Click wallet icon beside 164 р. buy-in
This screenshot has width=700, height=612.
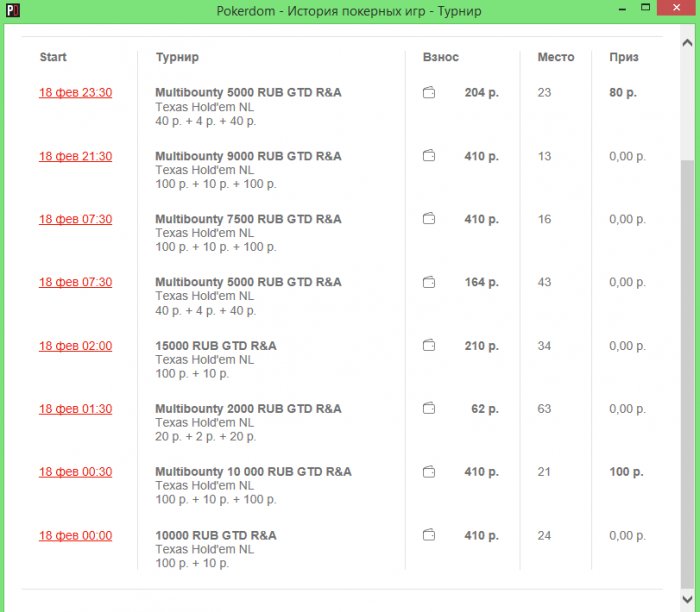(x=429, y=282)
